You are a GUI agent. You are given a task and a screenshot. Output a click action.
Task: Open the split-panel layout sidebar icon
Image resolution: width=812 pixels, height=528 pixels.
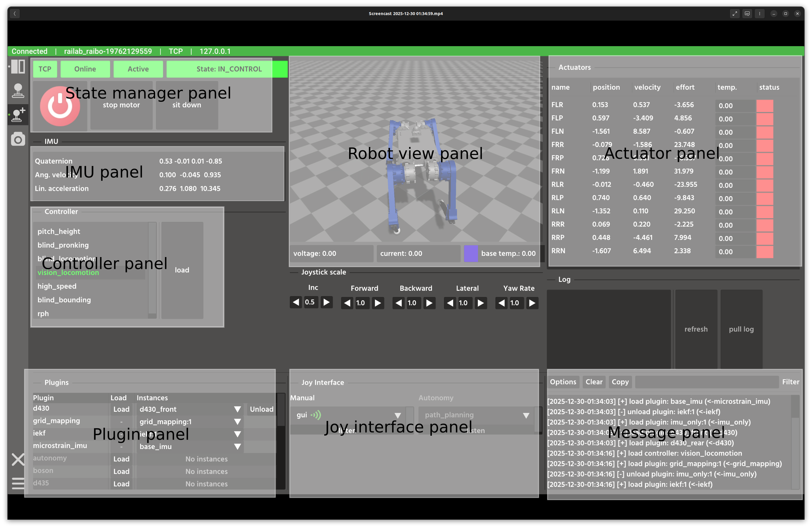18,67
